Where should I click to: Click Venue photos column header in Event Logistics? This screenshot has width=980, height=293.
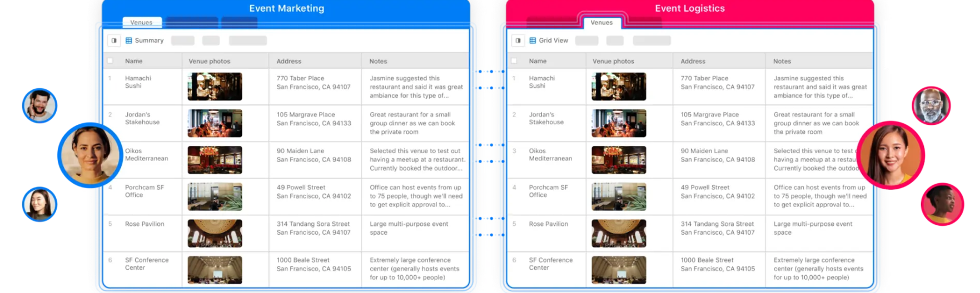tap(614, 61)
